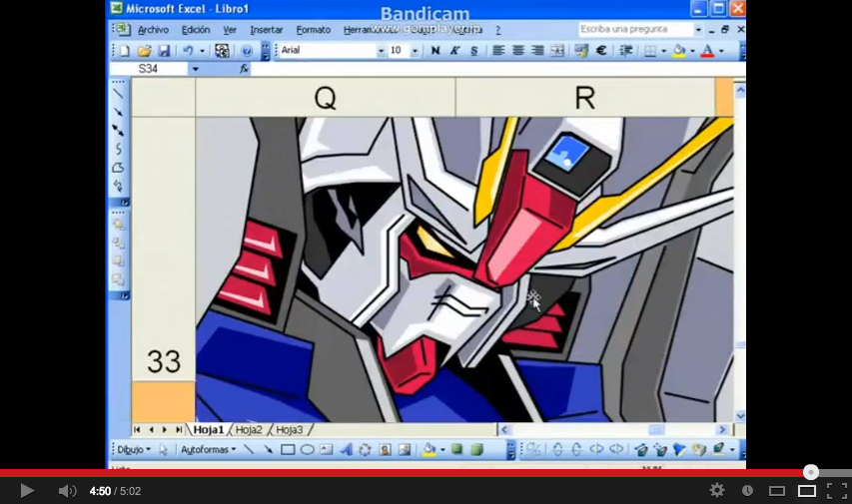Click the Euro currency format icon
Screen dimensions: 852x504
[x=601, y=50]
